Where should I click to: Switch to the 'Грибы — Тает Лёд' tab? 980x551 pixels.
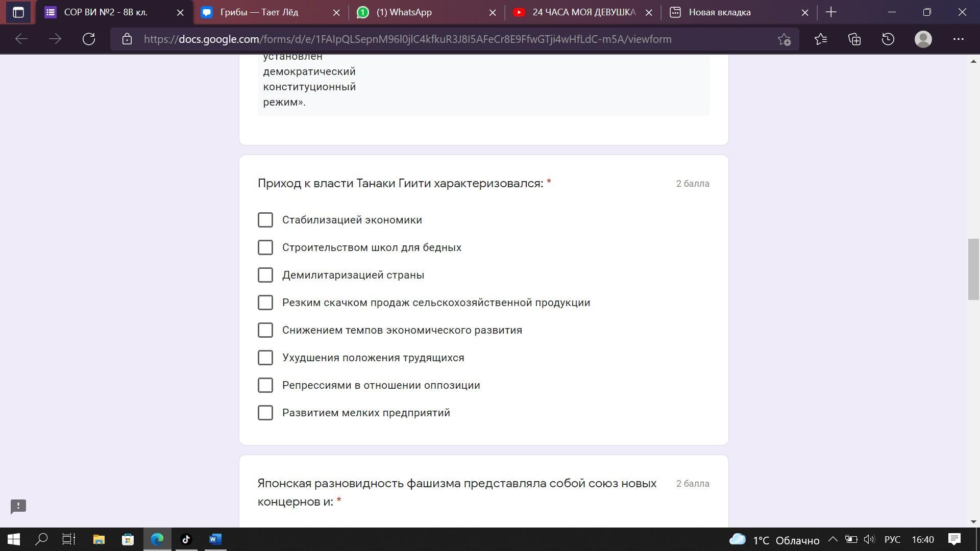[x=260, y=12]
